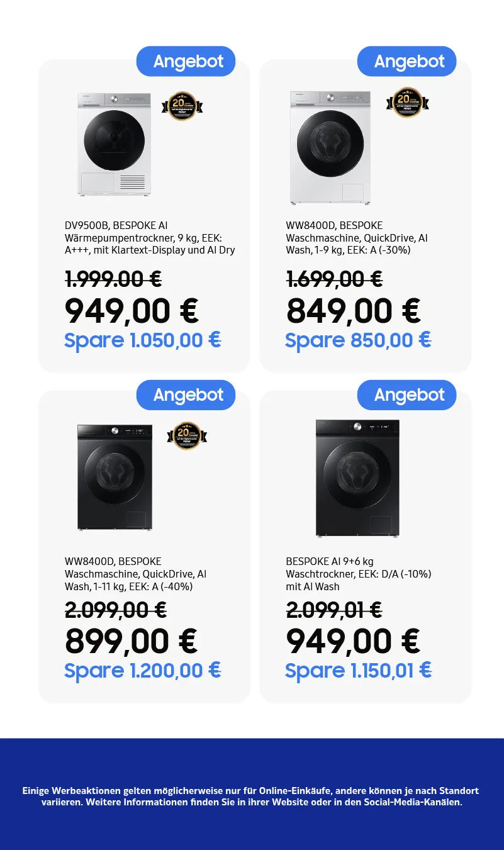Click the 20-year motor badge beside the DV9500B dryer
The height and width of the screenshot is (850, 504).
coord(182,106)
